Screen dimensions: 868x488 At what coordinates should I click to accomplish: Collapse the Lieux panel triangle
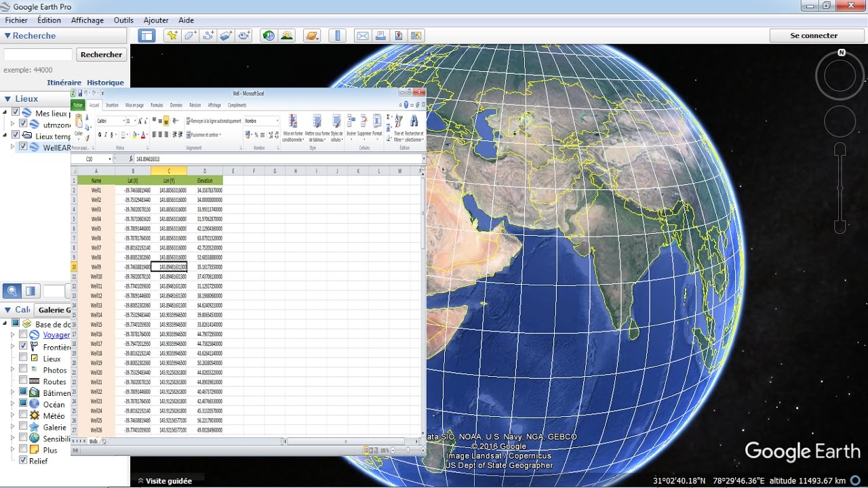click(x=7, y=99)
